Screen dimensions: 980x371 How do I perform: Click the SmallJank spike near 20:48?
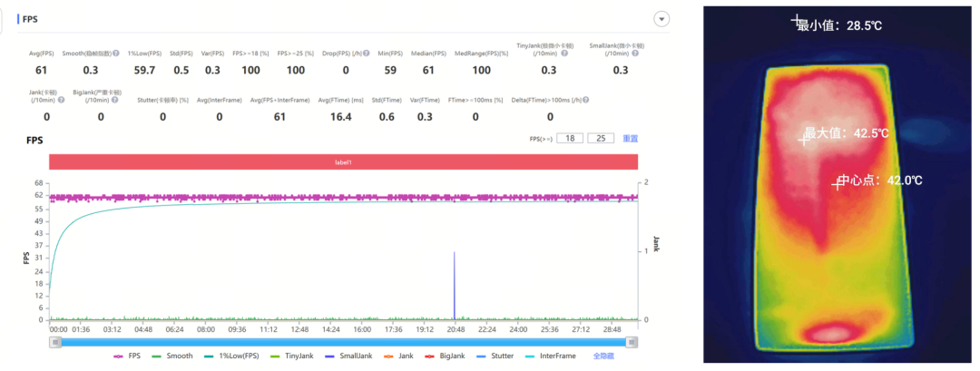point(455,284)
